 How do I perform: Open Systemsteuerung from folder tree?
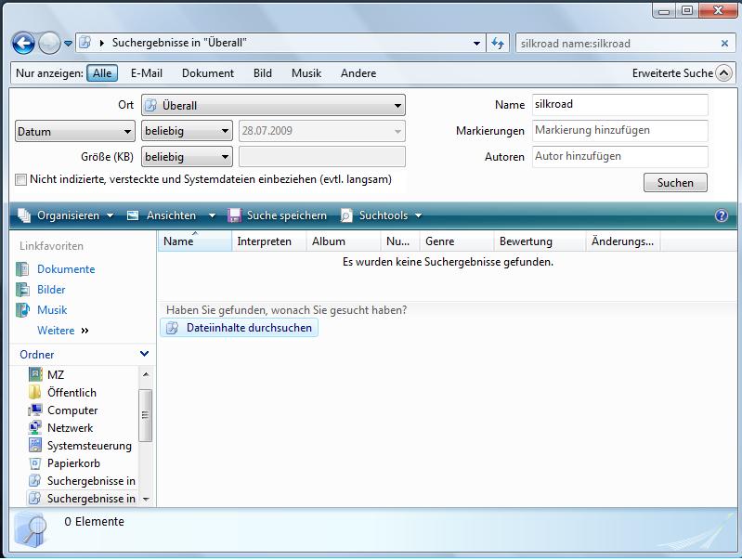(89, 446)
